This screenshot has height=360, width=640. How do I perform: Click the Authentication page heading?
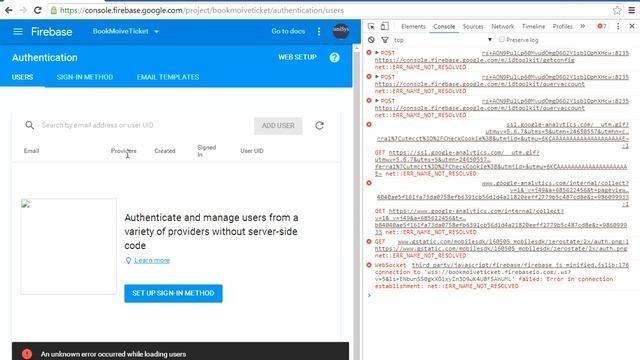pyautogui.click(x=44, y=58)
